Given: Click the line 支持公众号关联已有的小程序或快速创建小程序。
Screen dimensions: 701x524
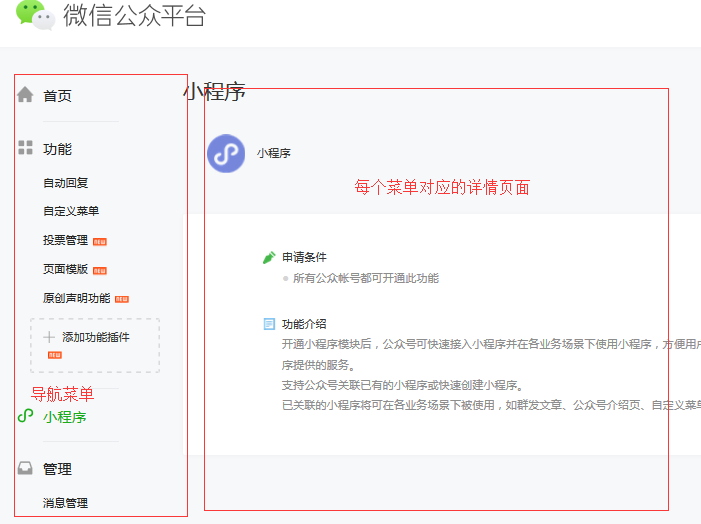Looking at the screenshot, I should [405, 385].
